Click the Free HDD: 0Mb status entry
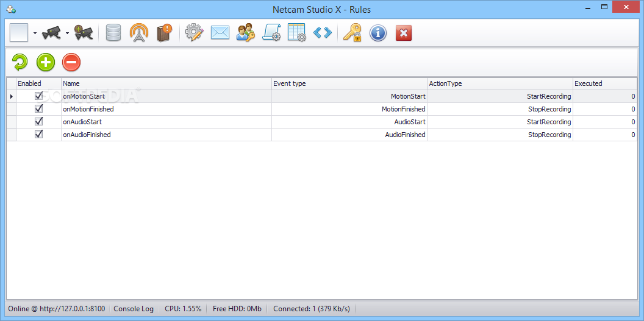The height and width of the screenshot is (321, 644). tap(237, 309)
